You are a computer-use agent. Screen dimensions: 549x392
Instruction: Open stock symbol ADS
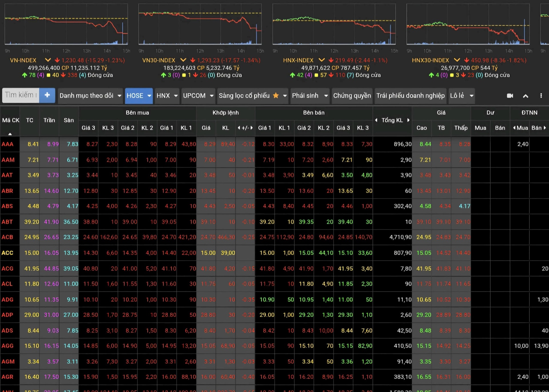(7, 330)
